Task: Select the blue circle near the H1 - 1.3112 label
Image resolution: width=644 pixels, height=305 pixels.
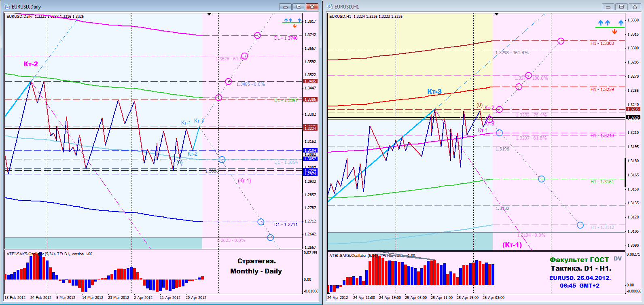Action: (x=580, y=225)
